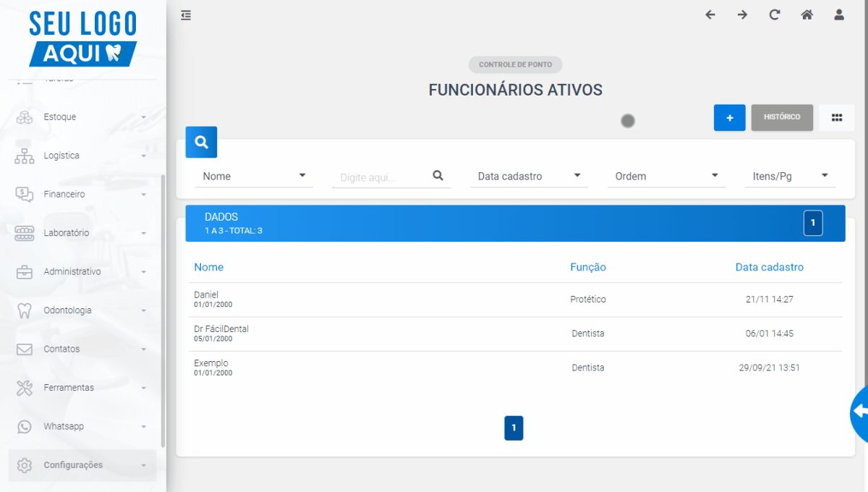
Task: Expand the Estoque menu arrow
Action: click(143, 117)
